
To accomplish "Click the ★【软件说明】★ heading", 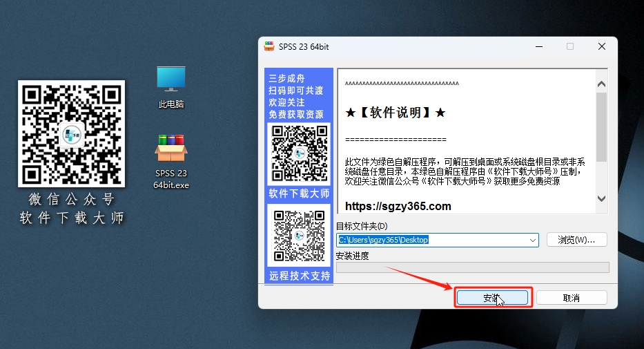I will click(x=395, y=112).
